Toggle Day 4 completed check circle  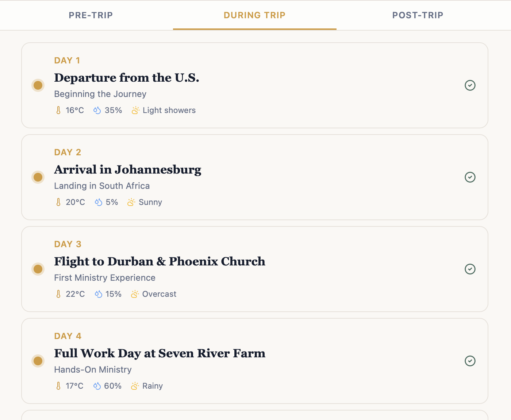pyautogui.click(x=470, y=361)
